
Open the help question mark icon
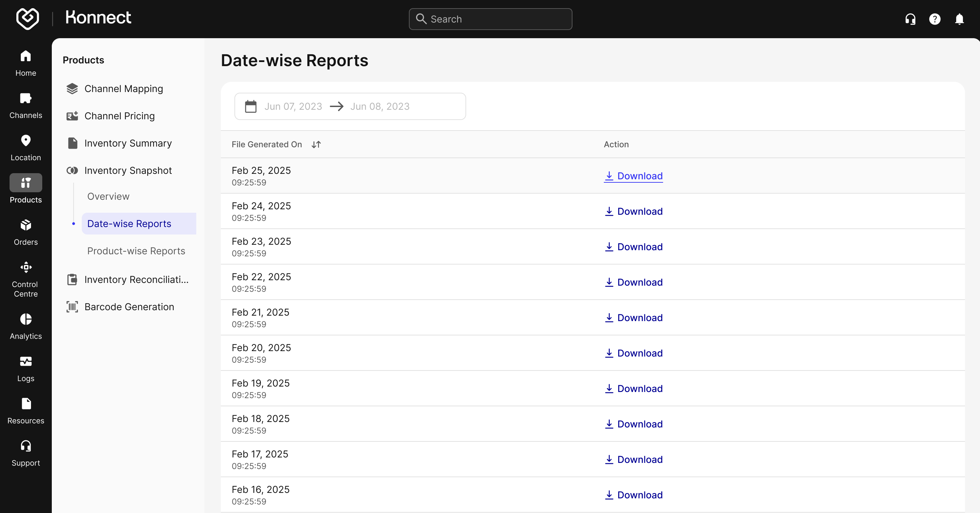(935, 19)
